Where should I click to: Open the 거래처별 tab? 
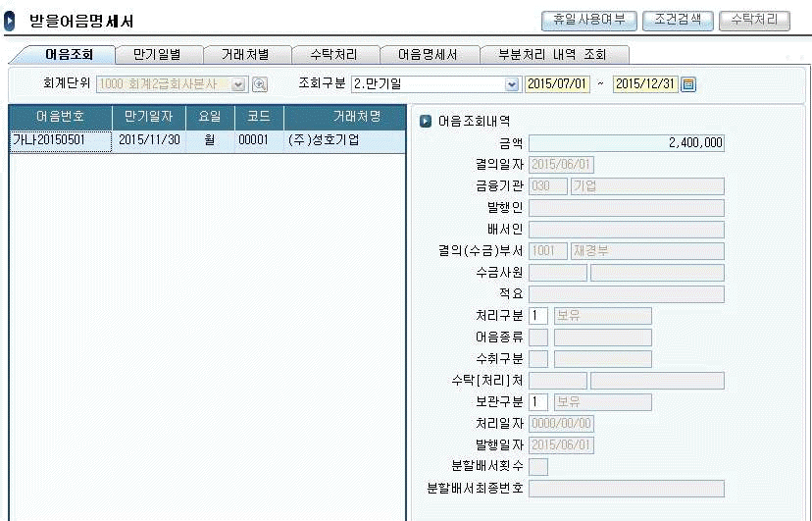245,55
